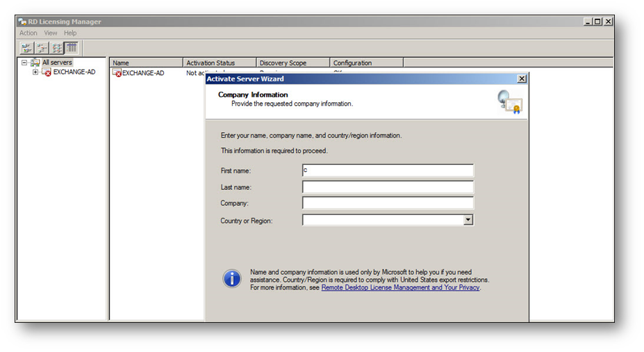Image resolution: width=644 pixels, height=352 pixels.
Task: Open the View menu
Action: pos(51,33)
